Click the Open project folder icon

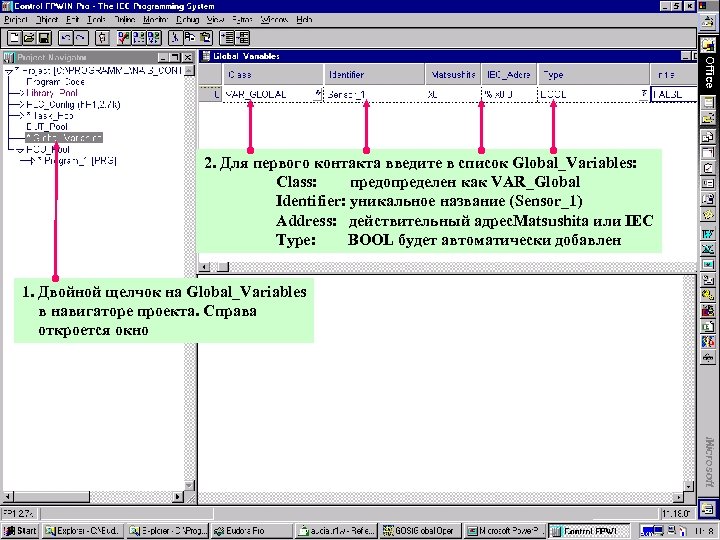29,38
